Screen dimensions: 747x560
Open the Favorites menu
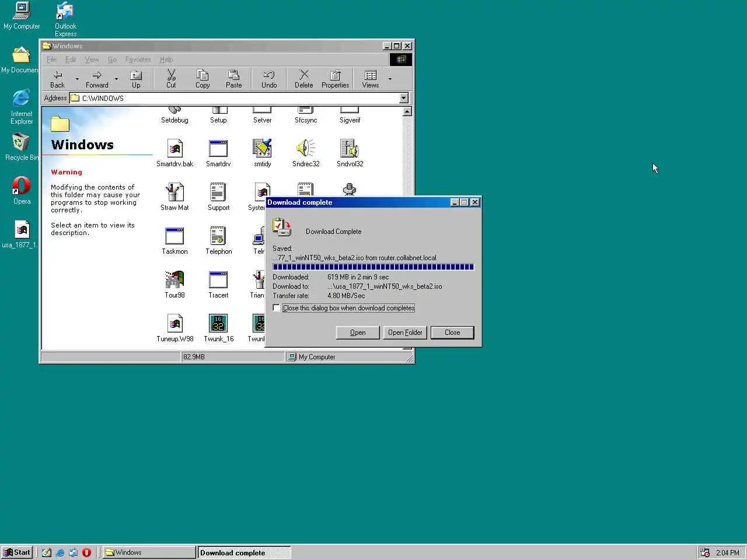click(x=138, y=60)
